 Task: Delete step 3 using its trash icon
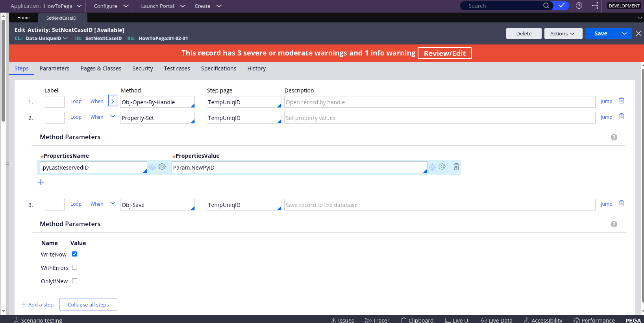point(622,203)
